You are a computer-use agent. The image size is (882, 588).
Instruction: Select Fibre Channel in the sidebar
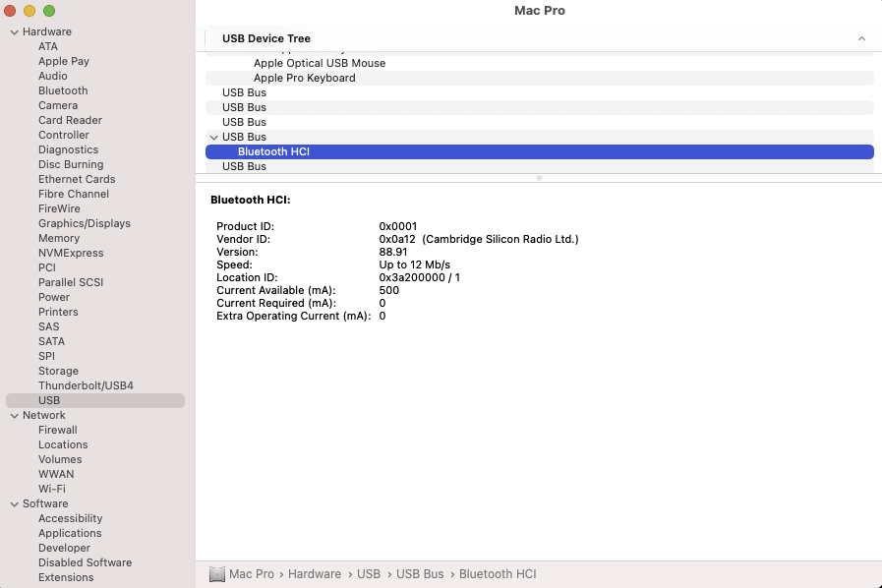[x=74, y=194]
